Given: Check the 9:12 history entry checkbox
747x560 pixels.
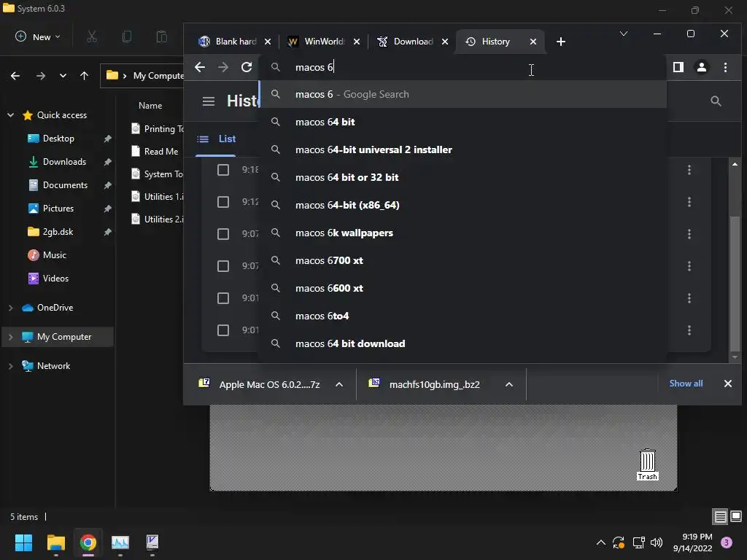Looking at the screenshot, I should (x=223, y=202).
